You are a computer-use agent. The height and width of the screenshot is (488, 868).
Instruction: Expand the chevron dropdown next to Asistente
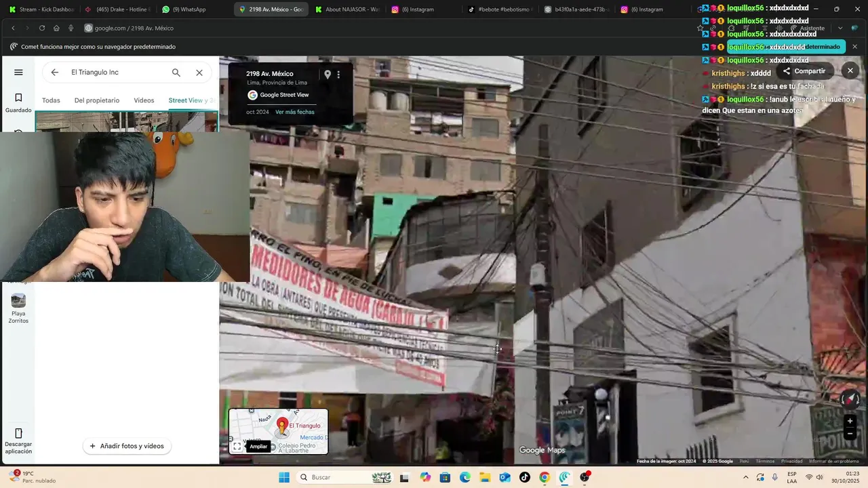click(x=840, y=28)
